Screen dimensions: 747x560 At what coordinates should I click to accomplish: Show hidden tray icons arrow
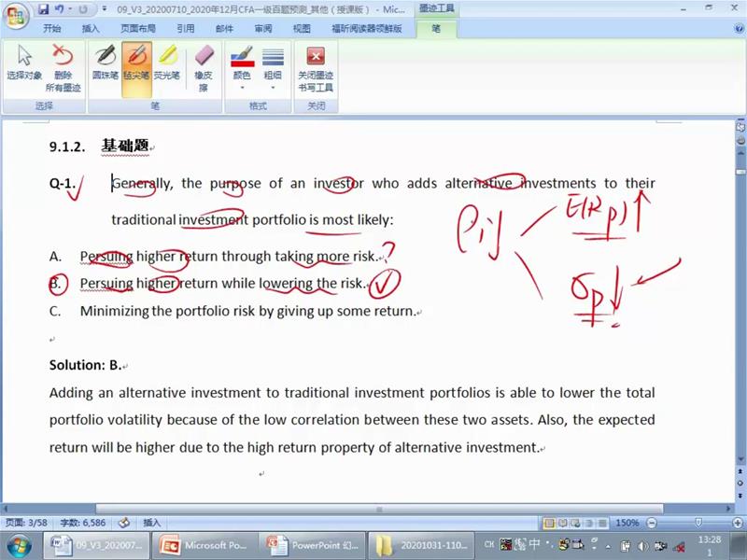point(609,546)
